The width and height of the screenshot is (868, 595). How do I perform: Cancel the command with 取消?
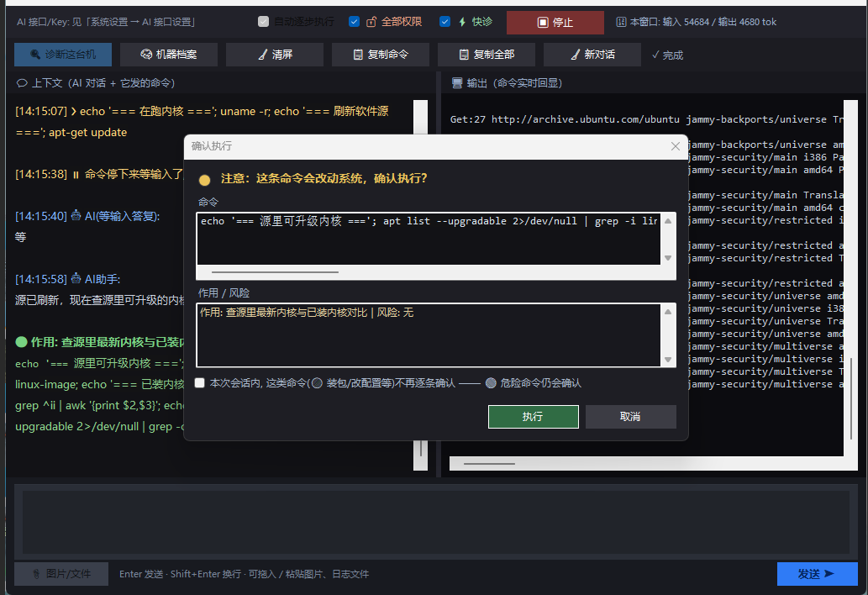630,417
